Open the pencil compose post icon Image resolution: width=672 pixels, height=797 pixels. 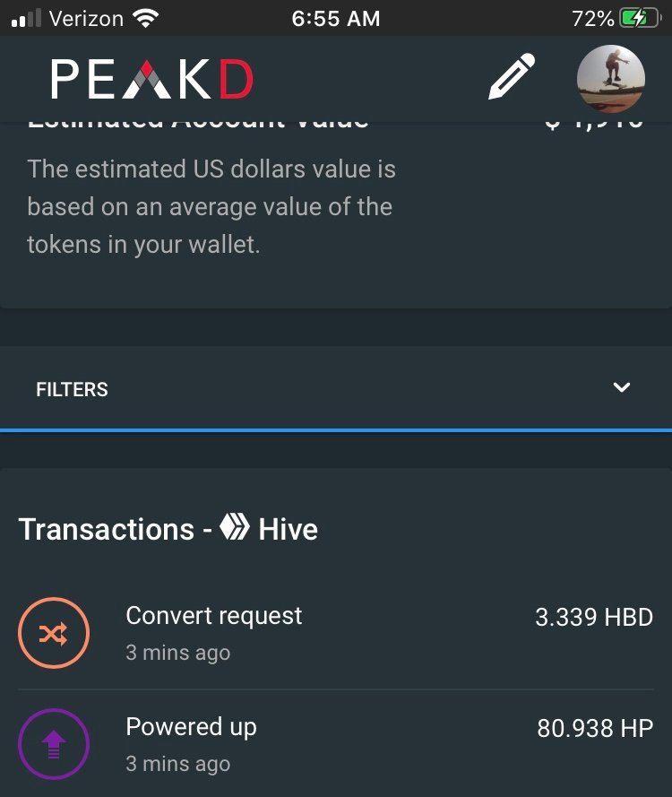(512, 76)
